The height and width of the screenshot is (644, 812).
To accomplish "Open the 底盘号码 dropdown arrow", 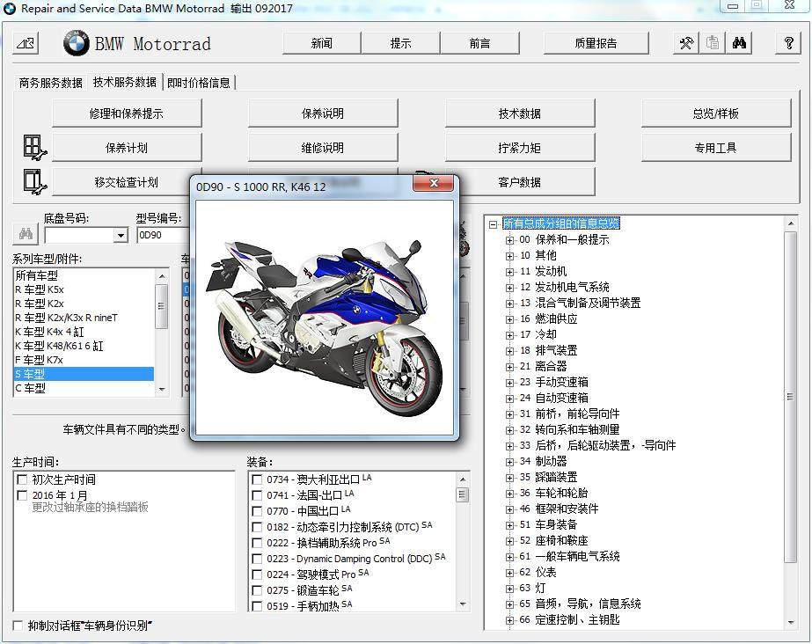I will click(x=121, y=235).
